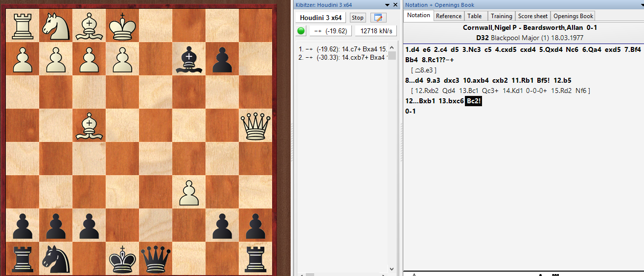Open the kibitzer engine settings notepad icon

click(x=378, y=18)
